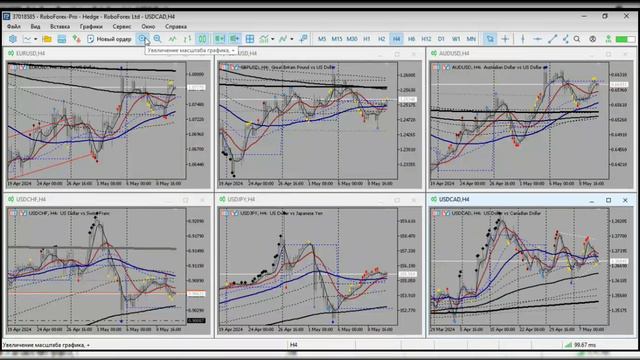Switch timeframe to D1
Viewport: 640px width, 360px height.
[441, 39]
